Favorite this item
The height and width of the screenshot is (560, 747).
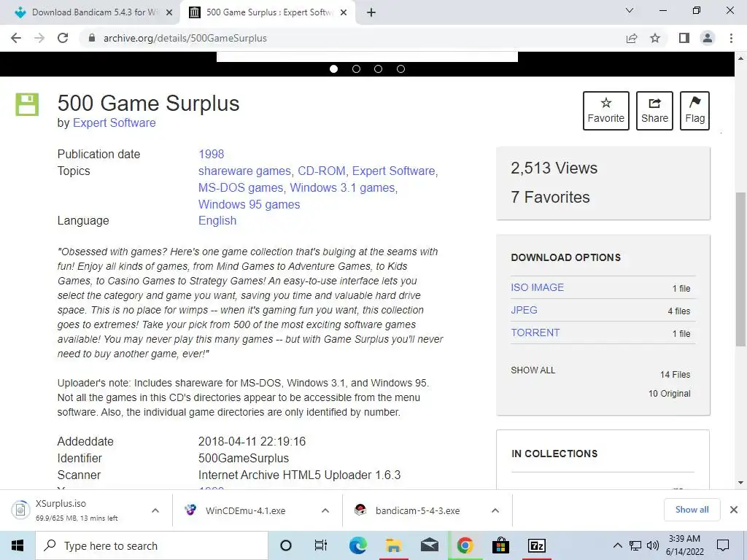pos(606,111)
